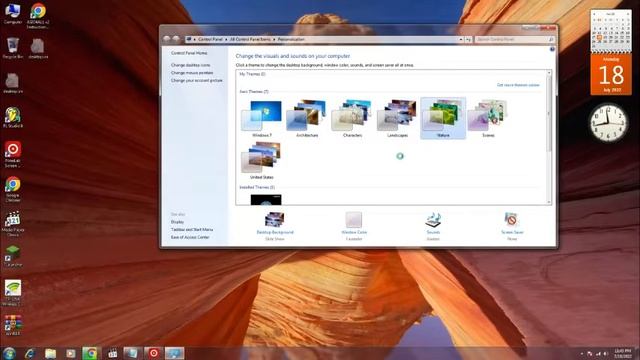Open Sounds settings icon
The width and height of the screenshot is (640, 360).
433,220
